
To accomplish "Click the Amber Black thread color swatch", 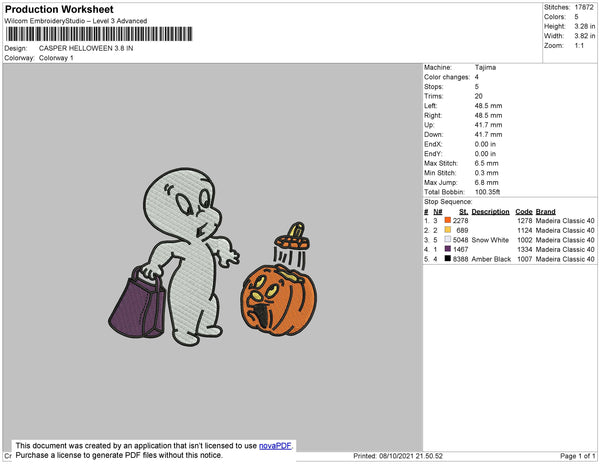I will click(x=448, y=259).
